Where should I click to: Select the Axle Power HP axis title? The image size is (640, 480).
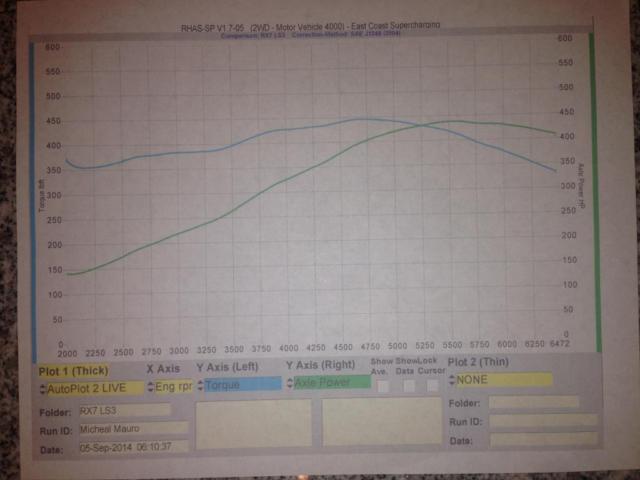582,186
